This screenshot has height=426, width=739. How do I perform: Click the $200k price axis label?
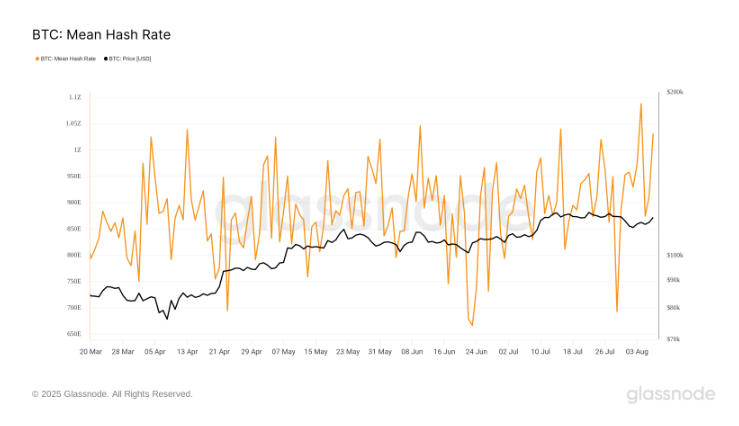click(x=676, y=92)
